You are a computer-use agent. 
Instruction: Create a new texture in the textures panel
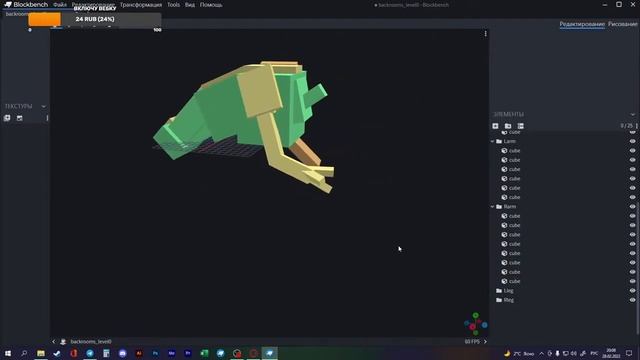coord(20,118)
